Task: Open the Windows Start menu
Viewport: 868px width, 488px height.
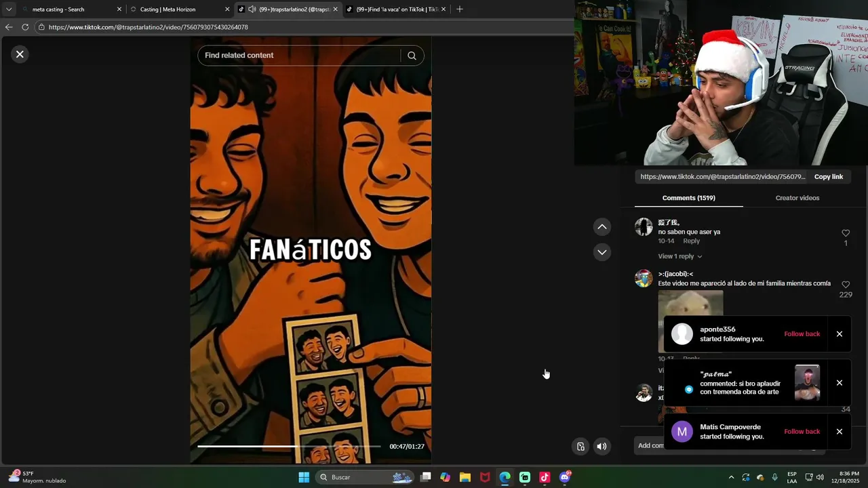Action: (304, 477)
